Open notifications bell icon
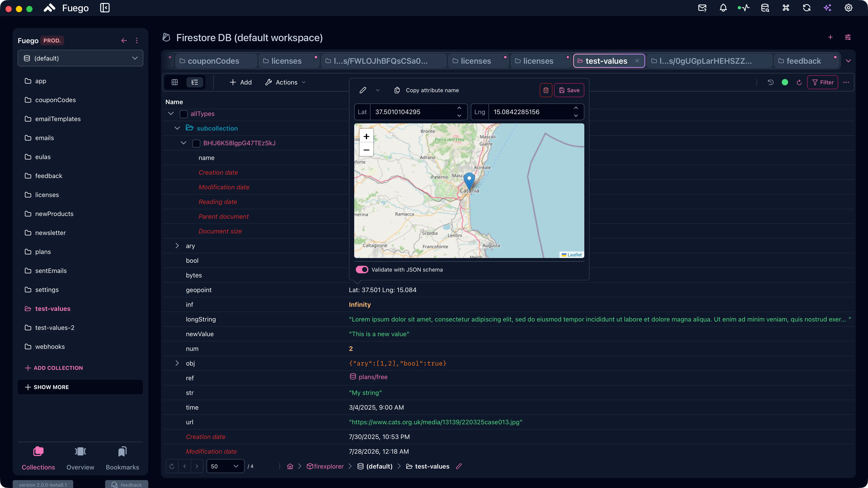This screenshot has width=868, height=488. click(x=723, y=8)
